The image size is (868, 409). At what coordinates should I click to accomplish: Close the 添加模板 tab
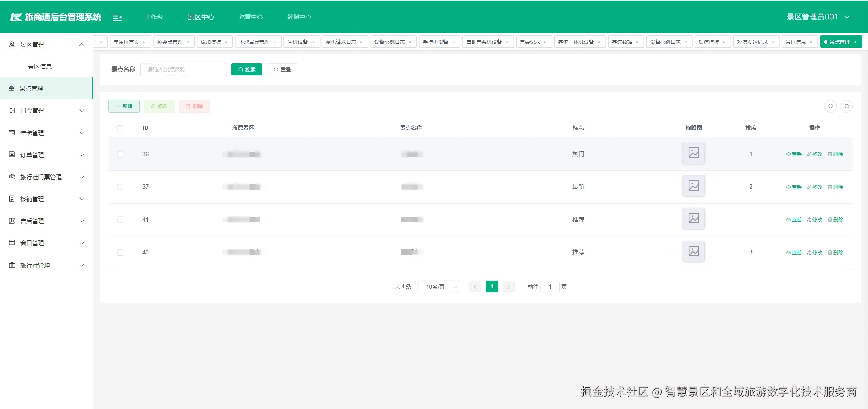tap(226, 42)
